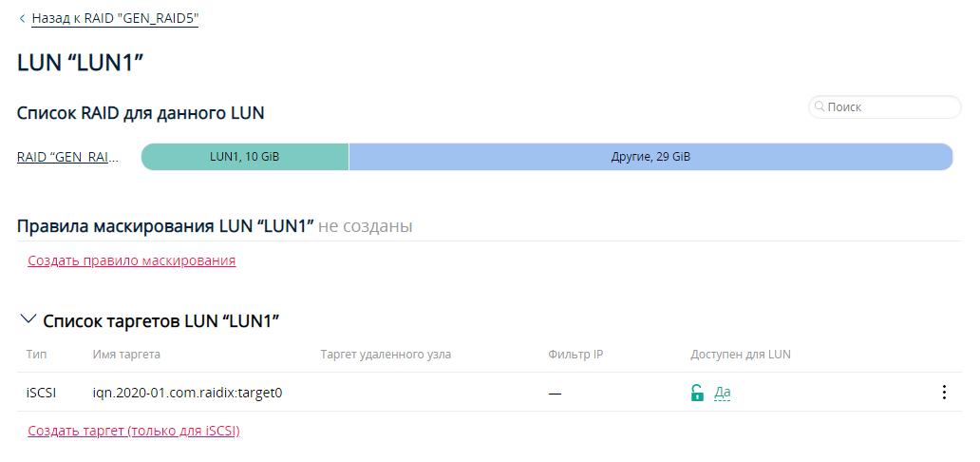Screen dimensions: 980x462
Task: Click the Тип column header
Action: tap(36, 355)
